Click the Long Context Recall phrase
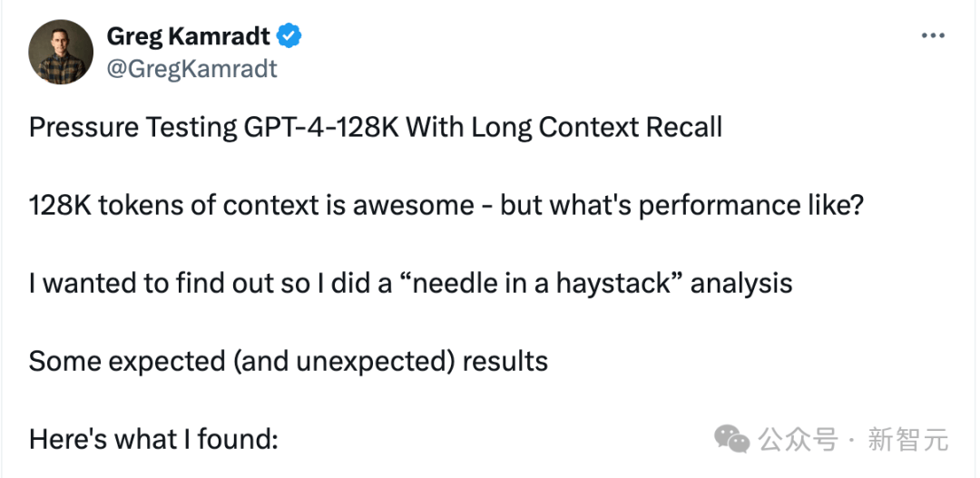The image size is (980, 478). pyautogui.click(x=596, y=128)
